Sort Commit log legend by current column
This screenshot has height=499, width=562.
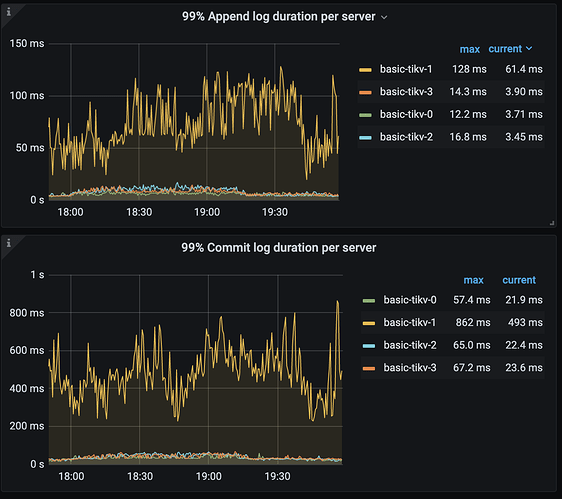pyautogui.click(x=519, y=280)
